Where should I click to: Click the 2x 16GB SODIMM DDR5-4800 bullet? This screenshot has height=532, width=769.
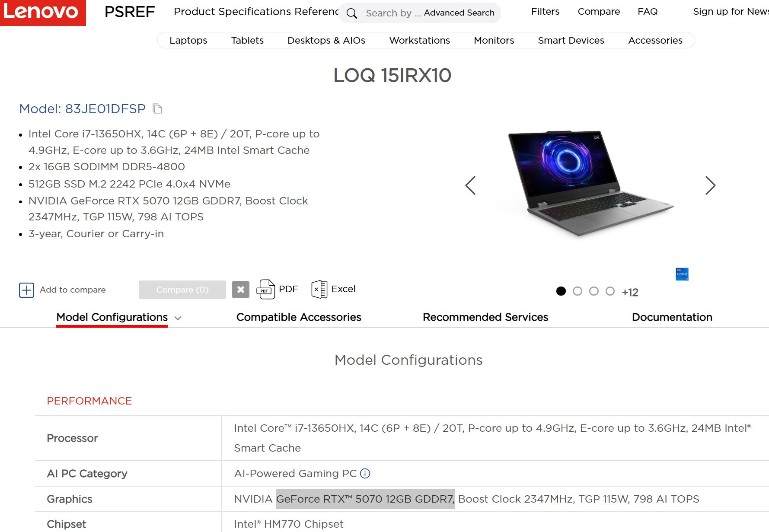(x=107, y=167)
